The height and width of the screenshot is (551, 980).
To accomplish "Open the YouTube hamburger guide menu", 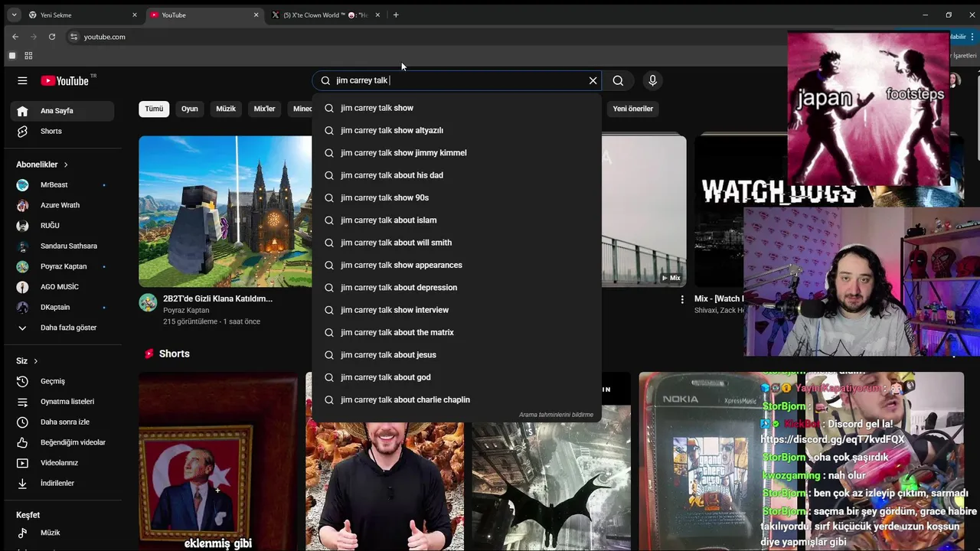I will click(x=22, y=80).
